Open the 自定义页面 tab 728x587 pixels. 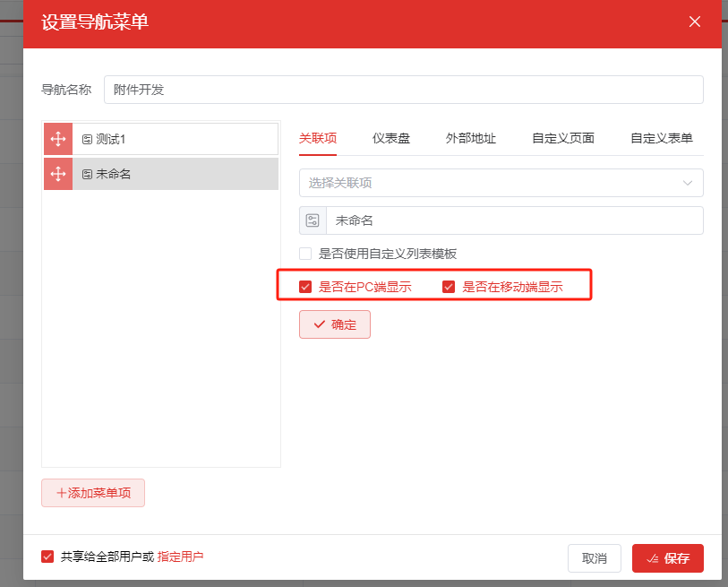coord(563,138)
